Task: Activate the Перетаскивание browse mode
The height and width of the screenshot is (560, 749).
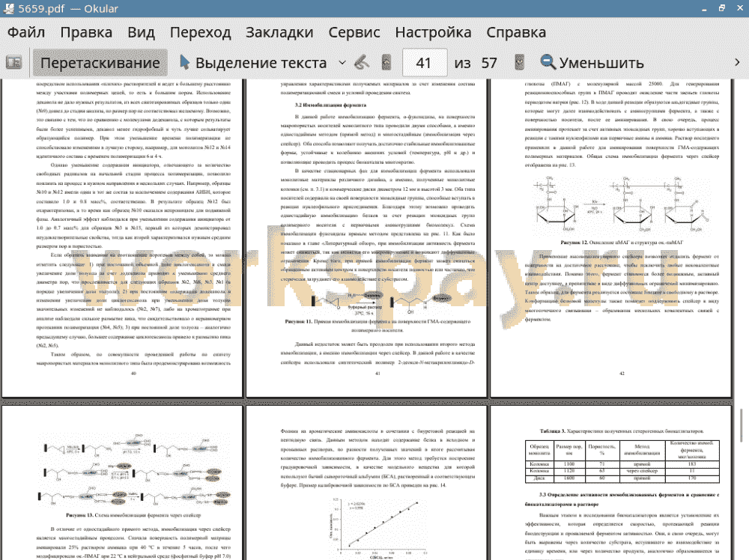Action: (x=100, y=63)
